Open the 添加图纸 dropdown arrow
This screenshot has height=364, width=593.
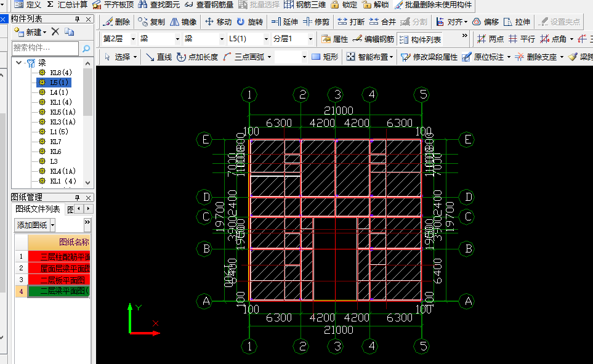click(x=52, y=225)
